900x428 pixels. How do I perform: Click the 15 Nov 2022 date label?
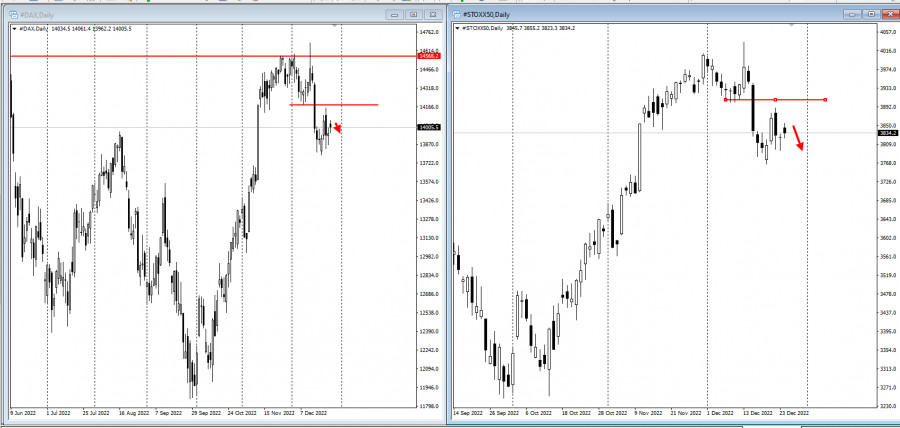click(278, 413)
